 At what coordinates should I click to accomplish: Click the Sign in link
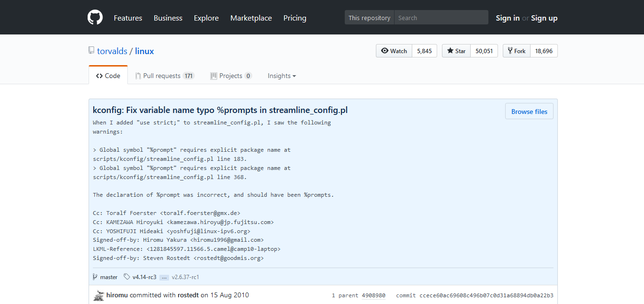(x=508, y=18)
